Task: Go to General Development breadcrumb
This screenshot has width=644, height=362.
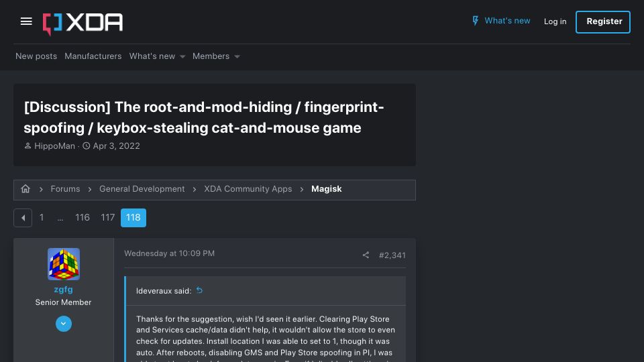Action: pos(142,189)
